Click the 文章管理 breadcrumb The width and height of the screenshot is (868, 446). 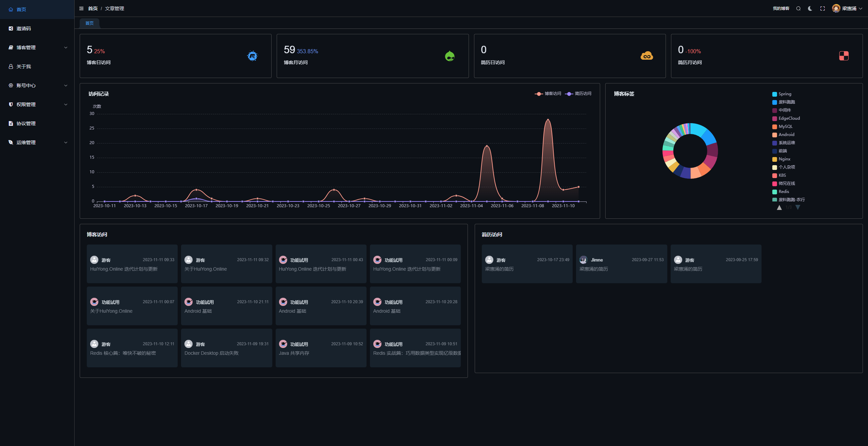point(115,8)
